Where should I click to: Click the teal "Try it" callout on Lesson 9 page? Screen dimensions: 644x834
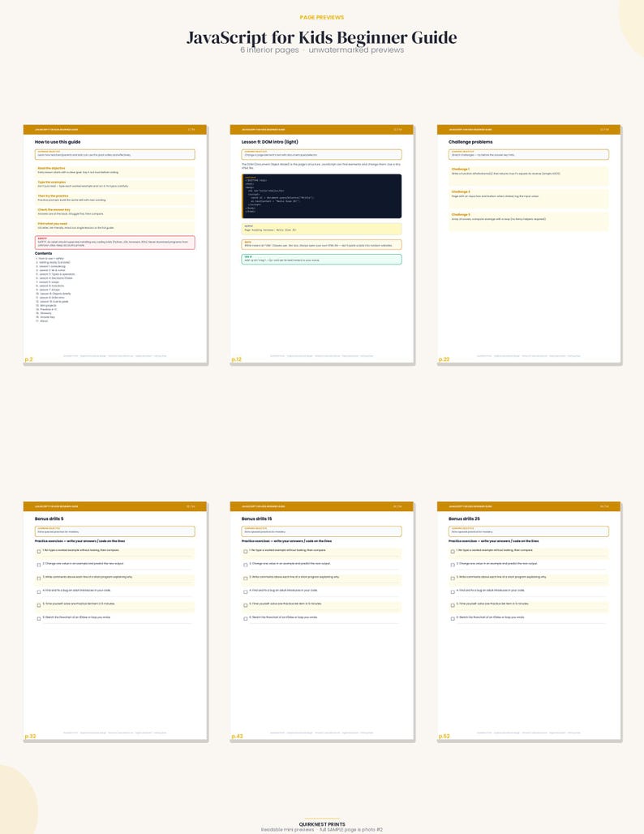322,259
